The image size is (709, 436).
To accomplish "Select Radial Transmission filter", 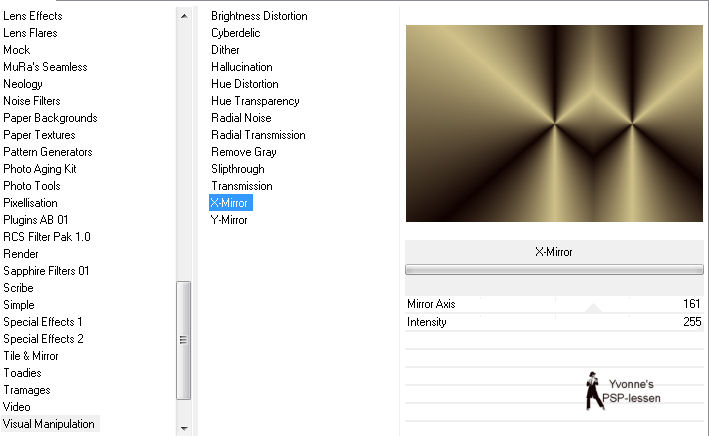I will [258, 135].
